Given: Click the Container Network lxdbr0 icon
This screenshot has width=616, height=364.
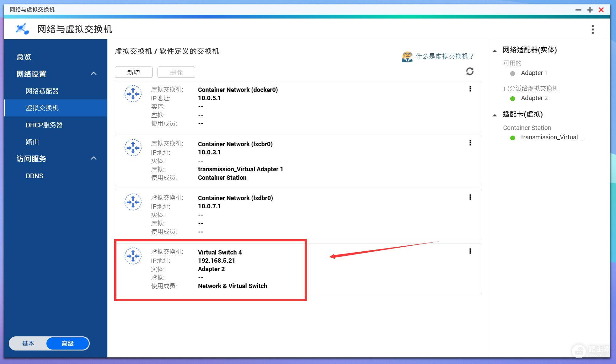Looking at the screenshot, I should click(133, 201).
